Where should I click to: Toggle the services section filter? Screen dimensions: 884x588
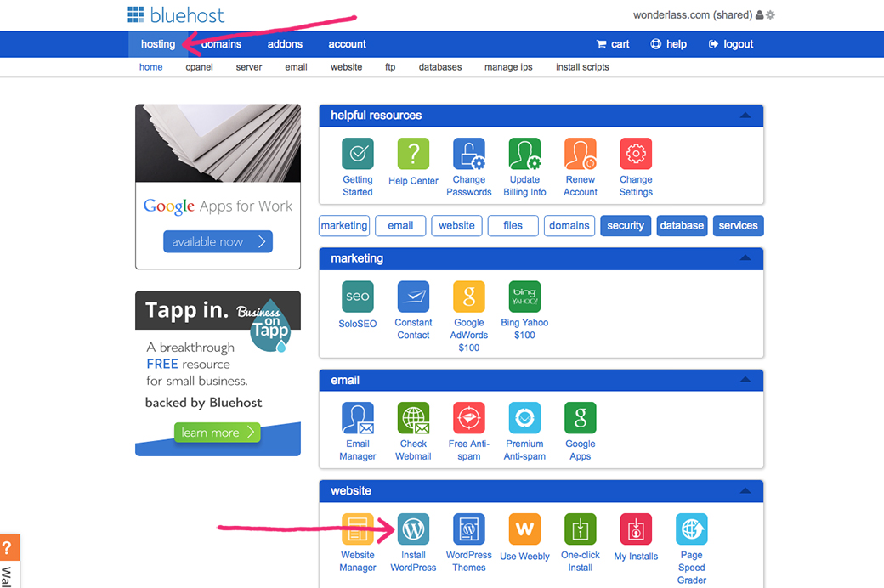pos(739,225)
